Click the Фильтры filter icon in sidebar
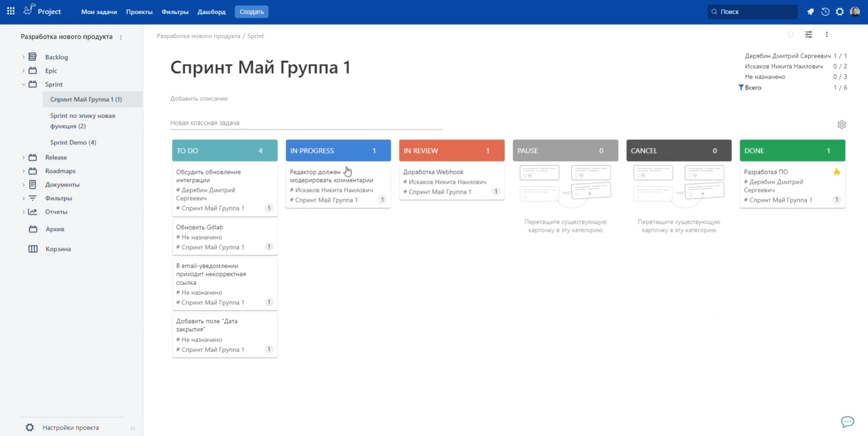Screen dimensions: 868x436 coord(33,198)
